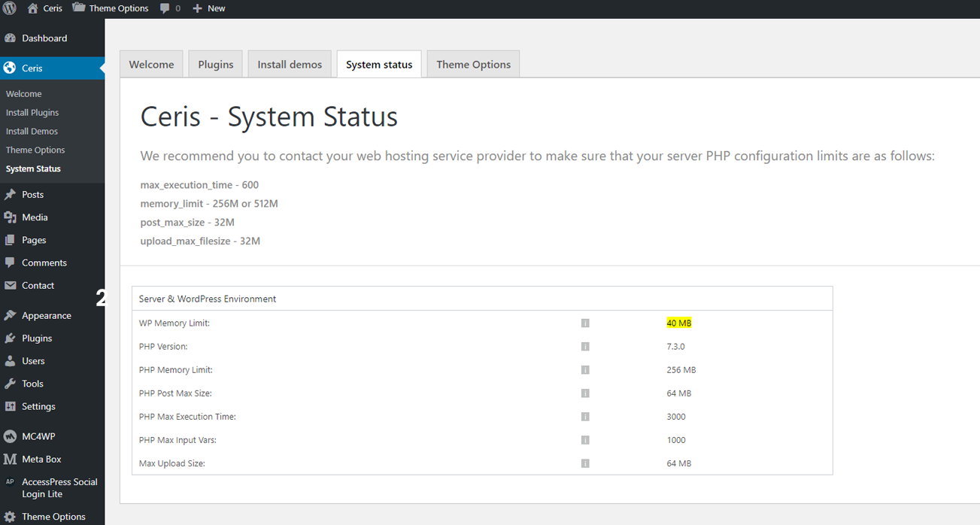Click the Pages icon in sidebar

pos(10,240)
